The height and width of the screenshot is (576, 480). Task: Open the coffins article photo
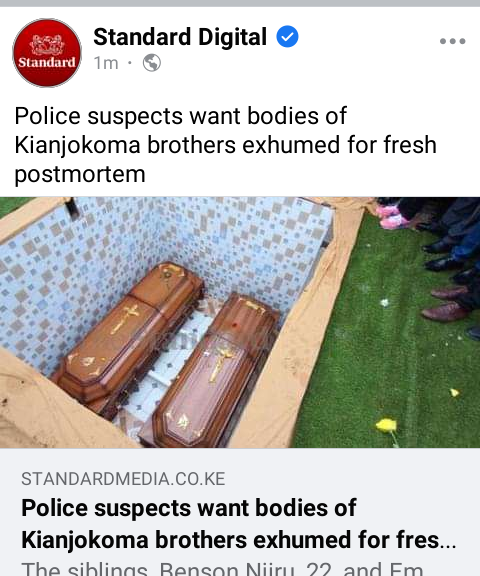(240, 322)
